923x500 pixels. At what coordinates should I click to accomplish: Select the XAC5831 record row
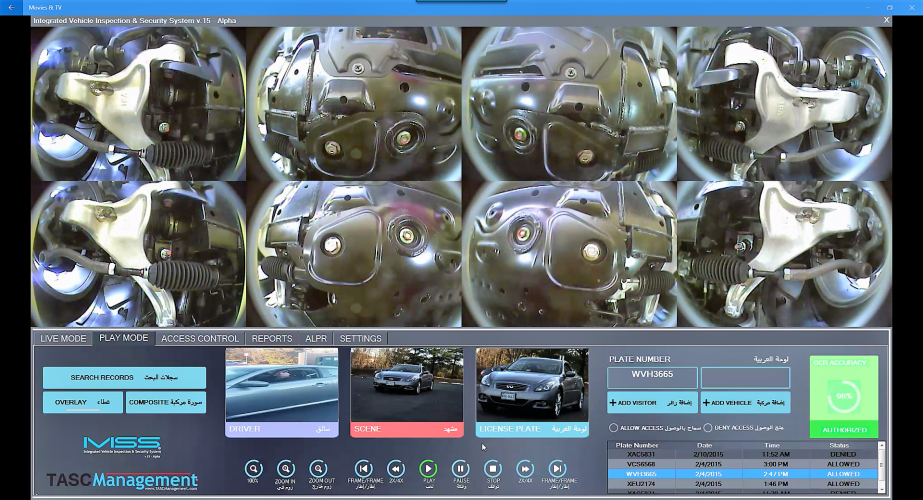(742, 454)
